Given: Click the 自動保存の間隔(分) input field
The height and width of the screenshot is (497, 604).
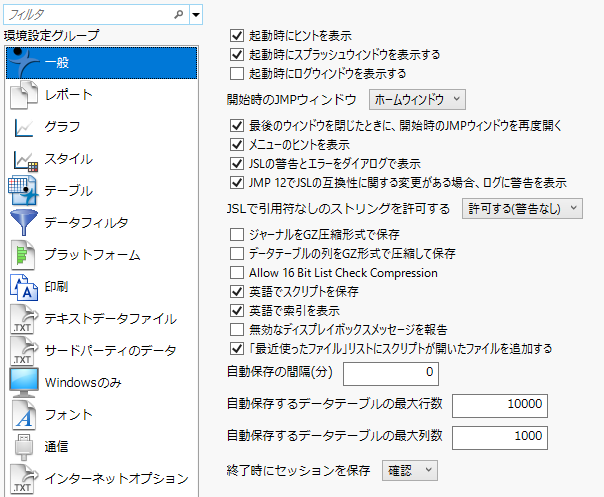Looking at the screenshot, I should pyautogui.click(x=391, y=373).
